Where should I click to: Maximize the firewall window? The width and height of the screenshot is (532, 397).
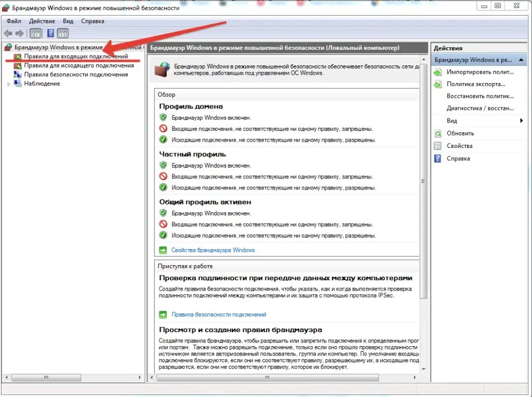[498, 6]
